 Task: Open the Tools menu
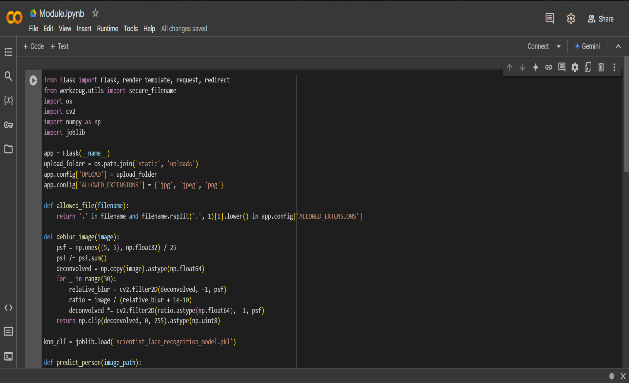coord(131,28)
